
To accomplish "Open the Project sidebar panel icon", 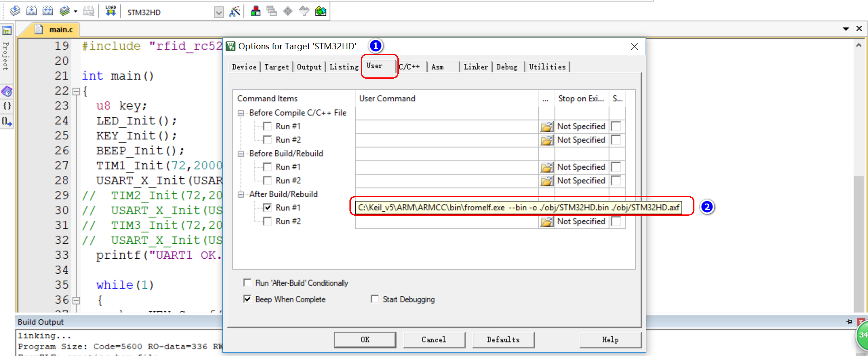I will coord(7,31).
